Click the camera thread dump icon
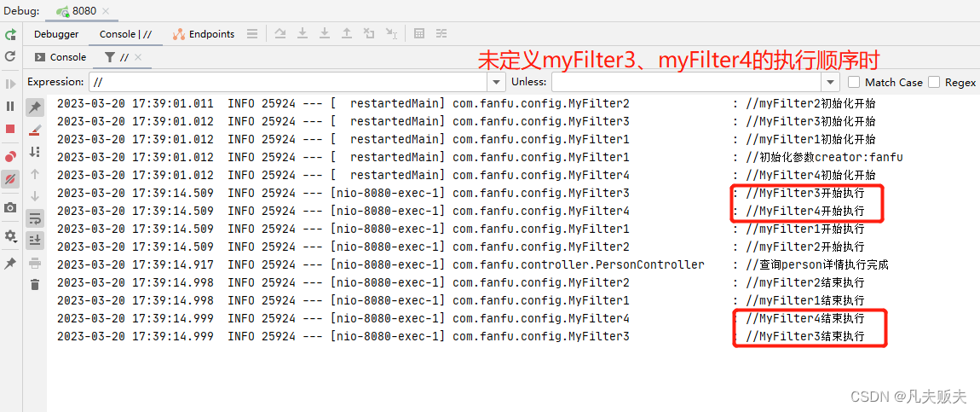 coord(10,207)
